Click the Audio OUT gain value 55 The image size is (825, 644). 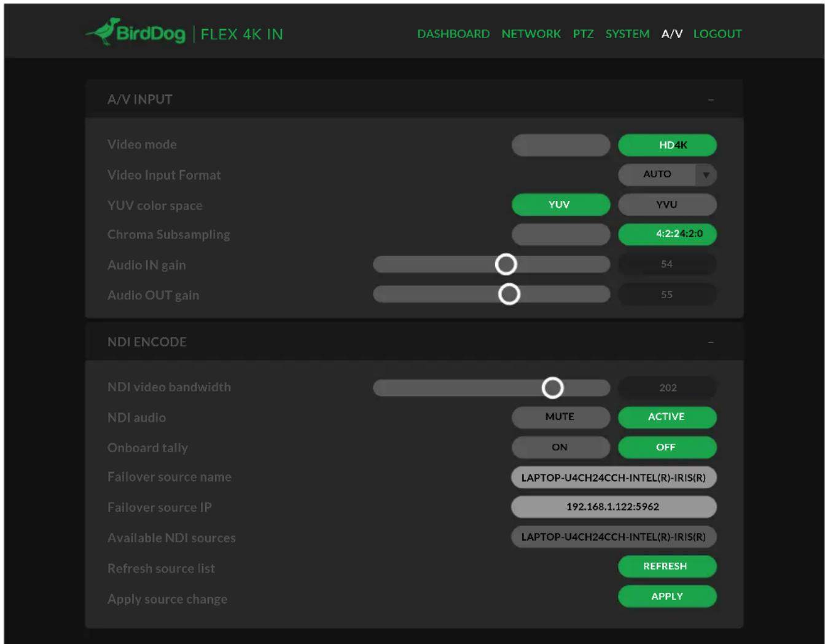pos(667,295)
